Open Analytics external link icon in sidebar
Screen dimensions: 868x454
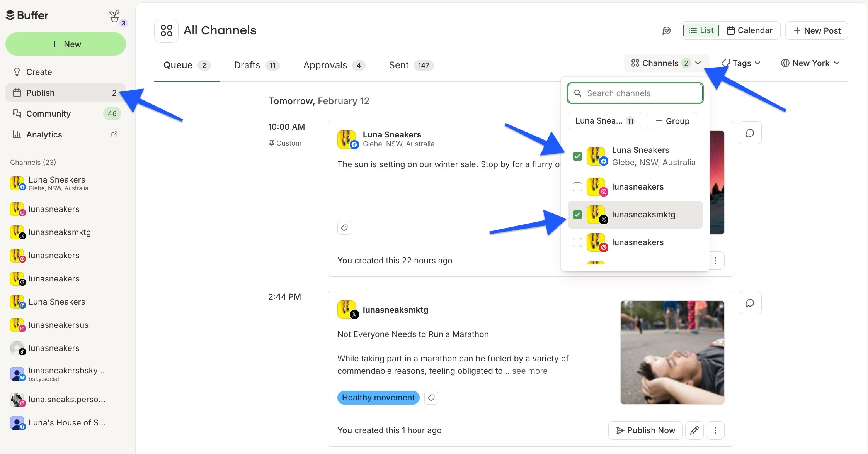[114, 134]
